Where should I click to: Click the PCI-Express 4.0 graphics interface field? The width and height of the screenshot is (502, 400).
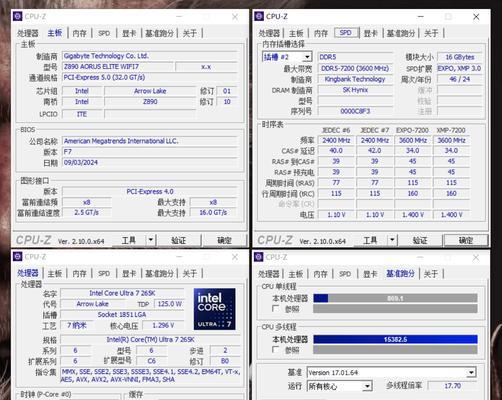(x=150, y=191)
